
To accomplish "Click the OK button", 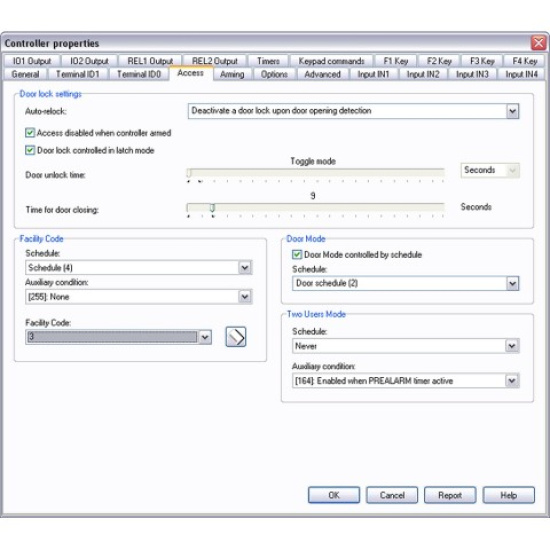I will coord(334,495).
